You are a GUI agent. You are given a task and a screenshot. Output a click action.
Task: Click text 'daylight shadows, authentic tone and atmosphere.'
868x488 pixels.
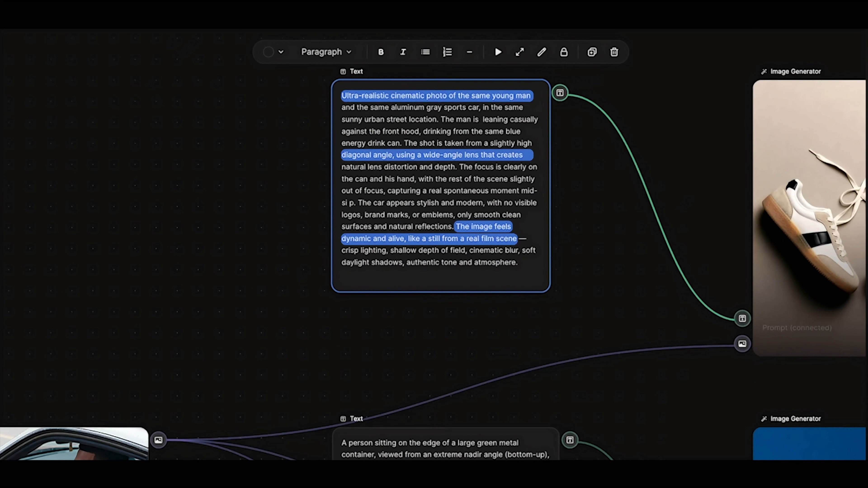coord(429,262)
